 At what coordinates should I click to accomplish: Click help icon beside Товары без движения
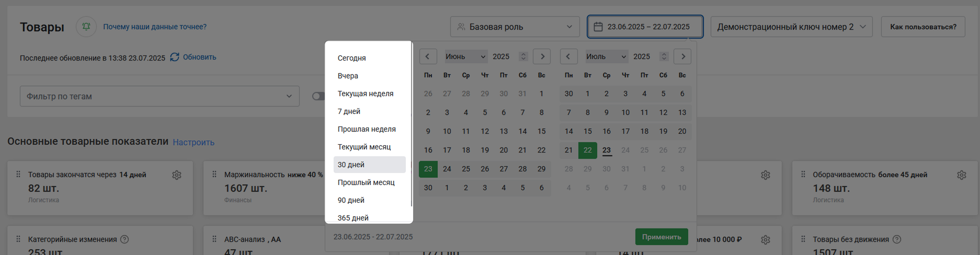tap(897, 239)
